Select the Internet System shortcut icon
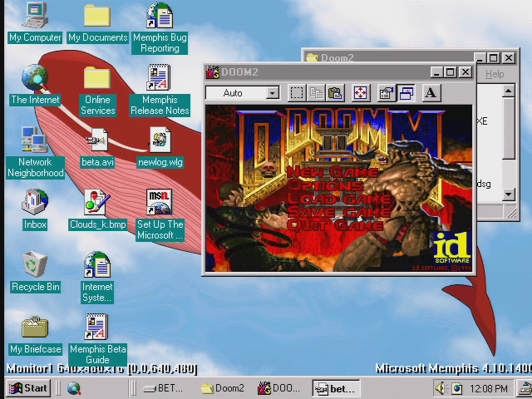This screenshot has width=532, height=399. [x=97, y=278]
